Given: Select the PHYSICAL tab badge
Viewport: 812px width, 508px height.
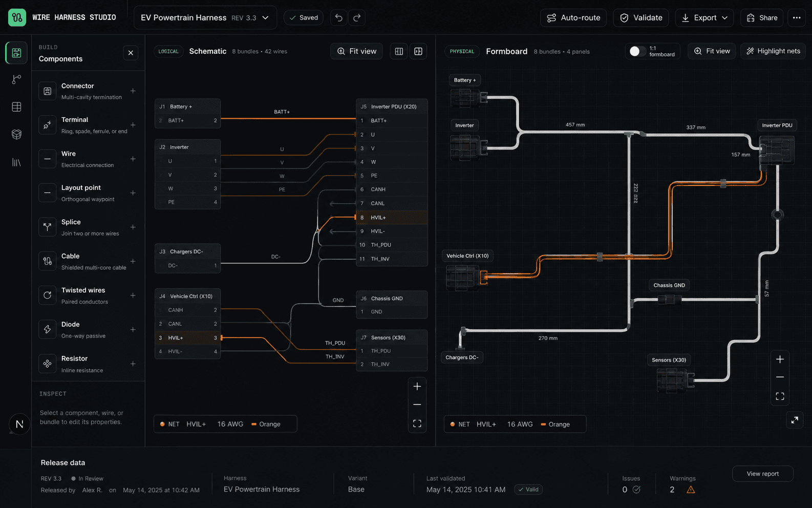Looking at the screenshot, I should (462, 51).
